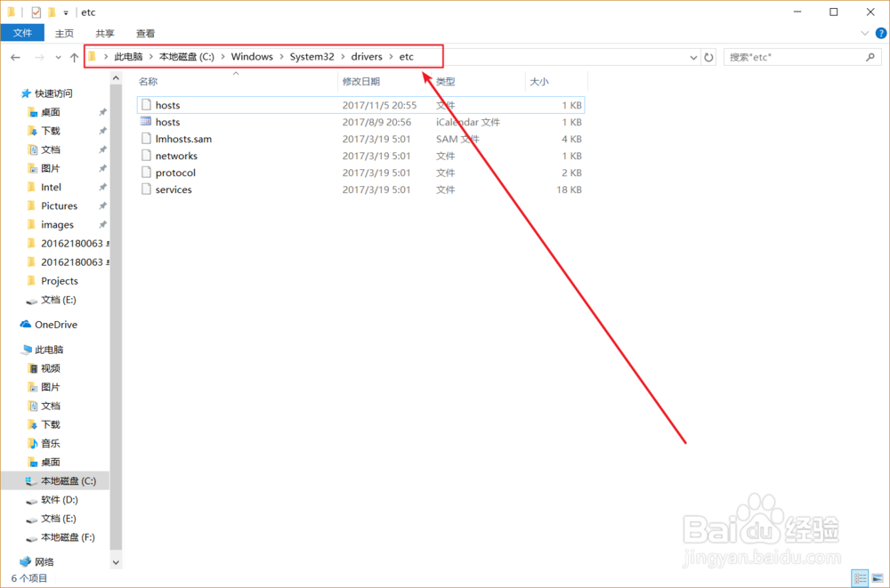Open recent locations dropdown arrow
890x588 pixels.
point(58,57)
